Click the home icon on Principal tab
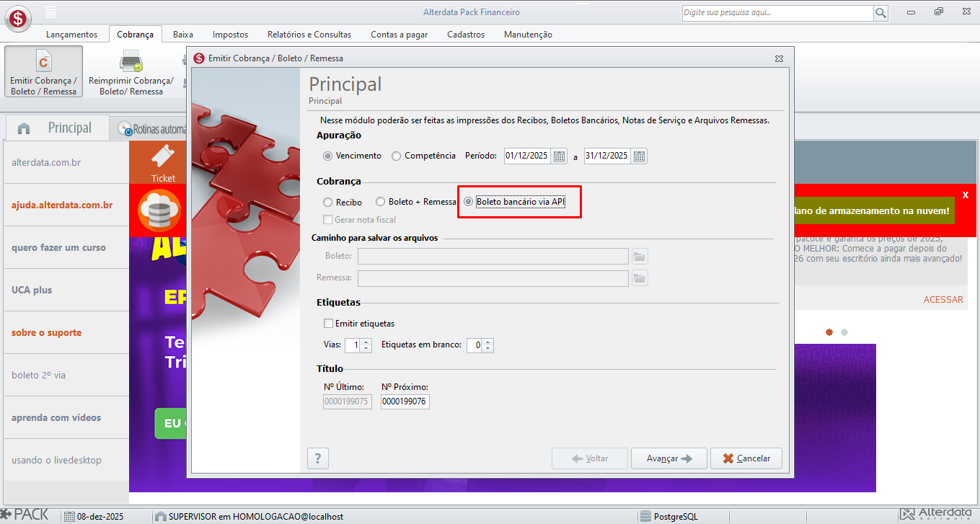Viewport: 980px width, 524px height. pyautogui.click(x=24, y=128)
